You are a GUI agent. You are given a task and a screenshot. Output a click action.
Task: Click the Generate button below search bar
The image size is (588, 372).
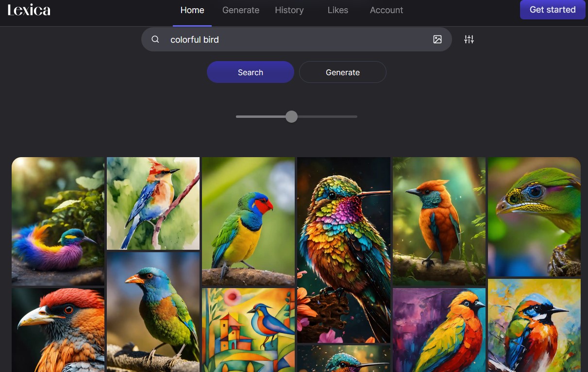click(343, 72)
